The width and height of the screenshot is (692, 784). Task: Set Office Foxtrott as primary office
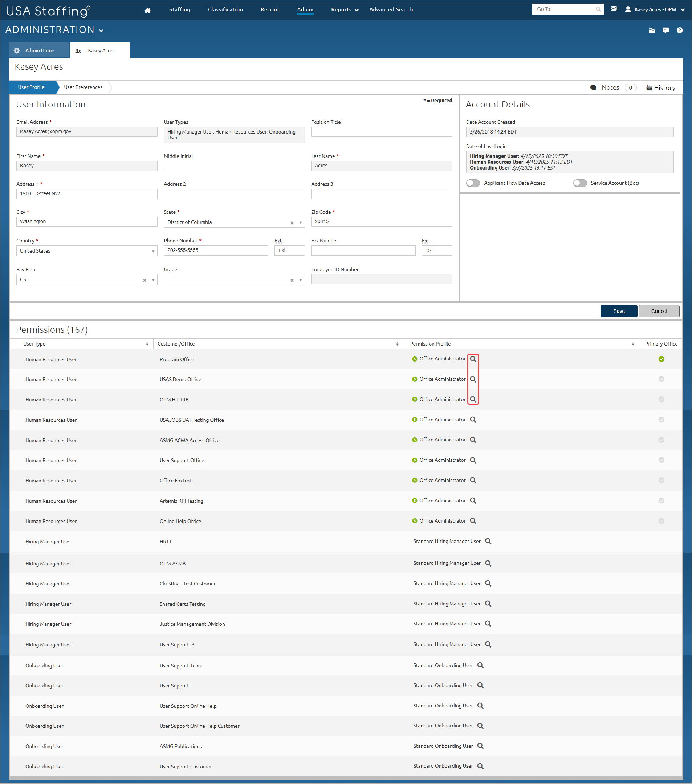pyautogui.click(x=661, y=480)
